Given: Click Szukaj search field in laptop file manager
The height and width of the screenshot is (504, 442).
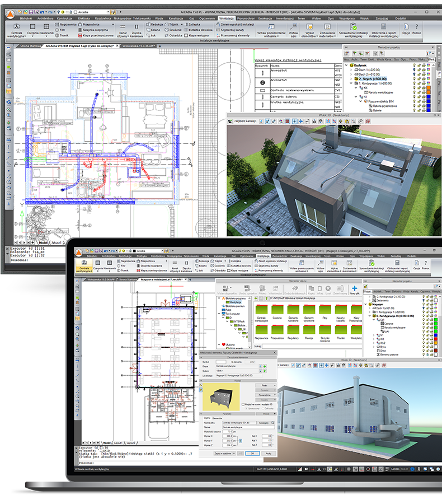Looking at the screenshot, I should pos(311,346).
